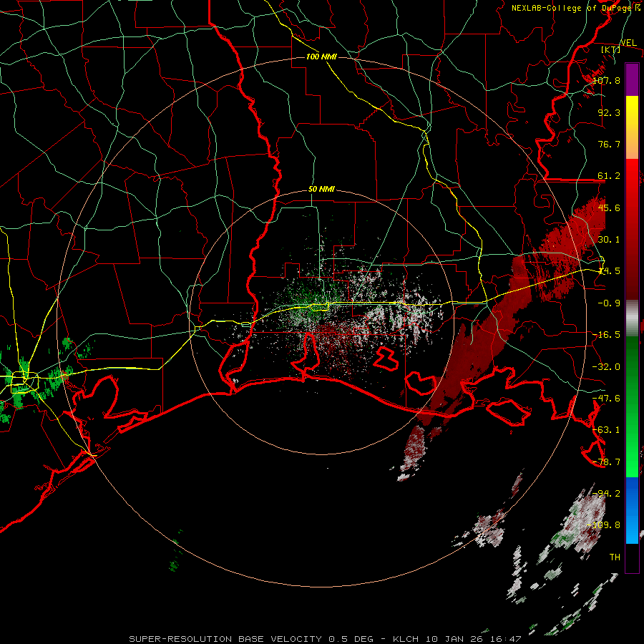Click the 45.6 velocity scale value
This screenshot has height=644, width=644.
pyautogui.click(x=609, y=208)
